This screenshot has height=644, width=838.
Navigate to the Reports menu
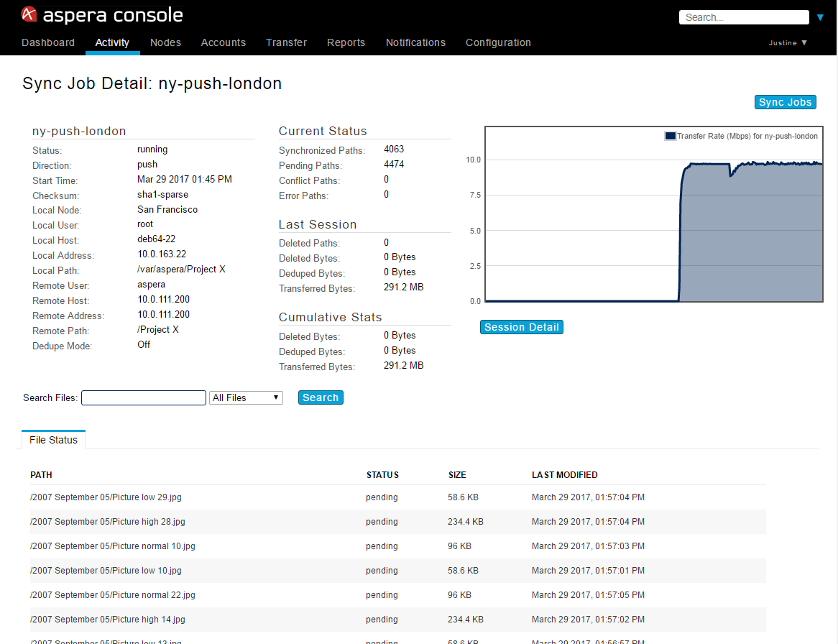click(346, 42)
